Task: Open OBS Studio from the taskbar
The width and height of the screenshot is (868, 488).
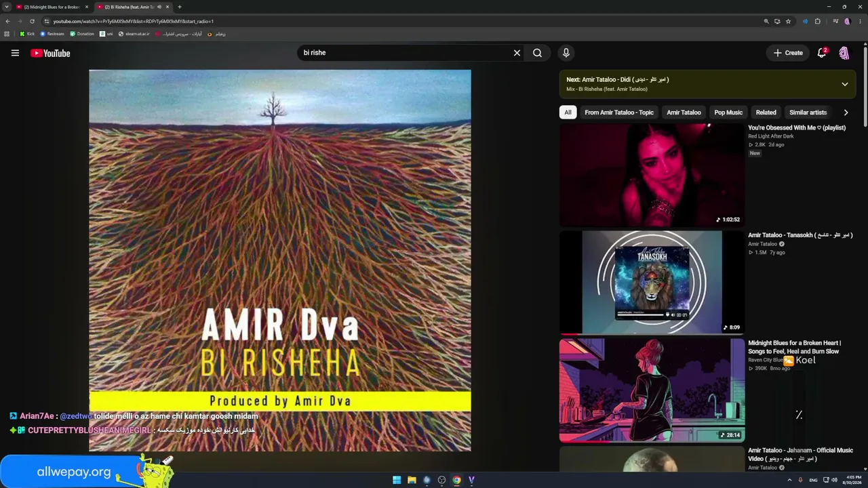Action: coord(441,480)
